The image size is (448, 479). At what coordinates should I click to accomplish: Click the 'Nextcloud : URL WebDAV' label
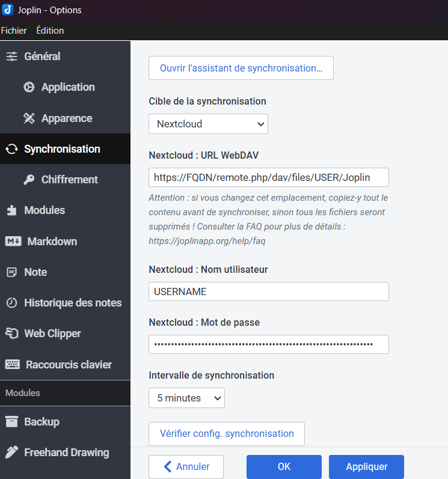(x=203, y=155)
